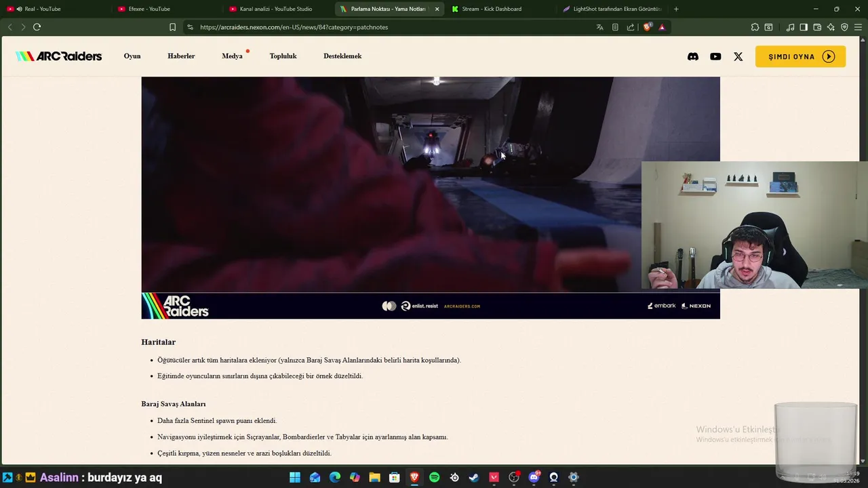Switch to the LightShot Ekran Görüntüsü tab
This screenshot has height=488, width=868.
[x=612, y=9]
